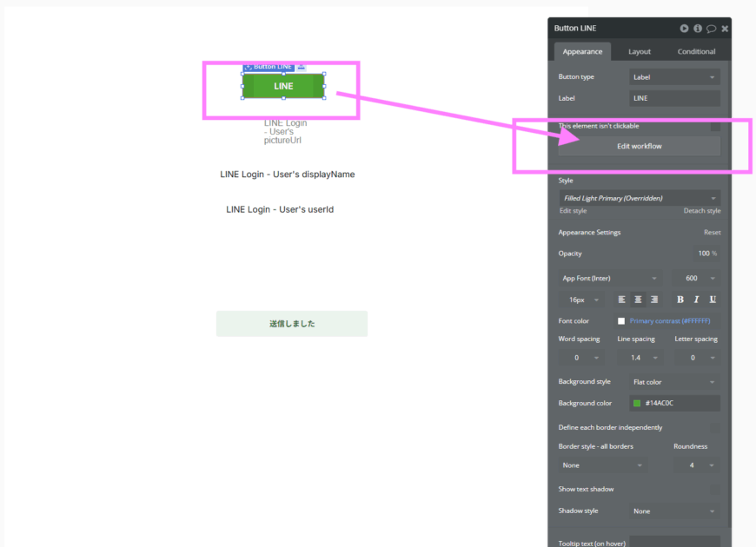Toggle bold formatting
The width and height of the screenshot is (756, 547).
point(680,300)
